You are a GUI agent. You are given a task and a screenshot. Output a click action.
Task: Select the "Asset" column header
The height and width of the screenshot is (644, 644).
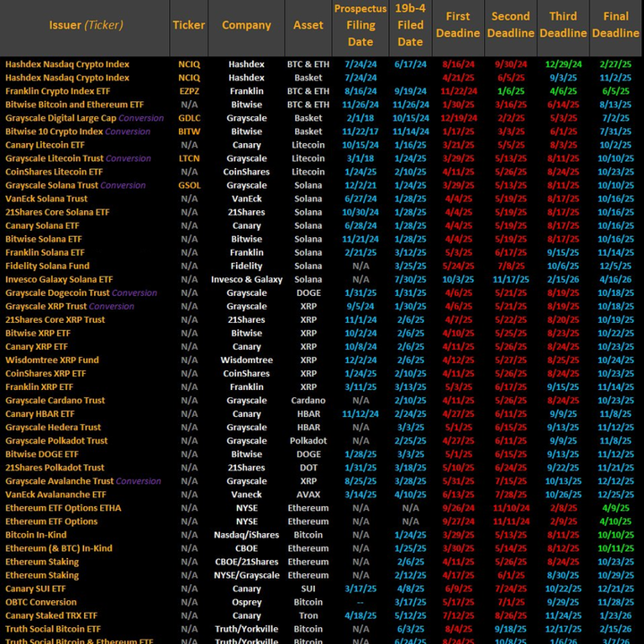308,25
